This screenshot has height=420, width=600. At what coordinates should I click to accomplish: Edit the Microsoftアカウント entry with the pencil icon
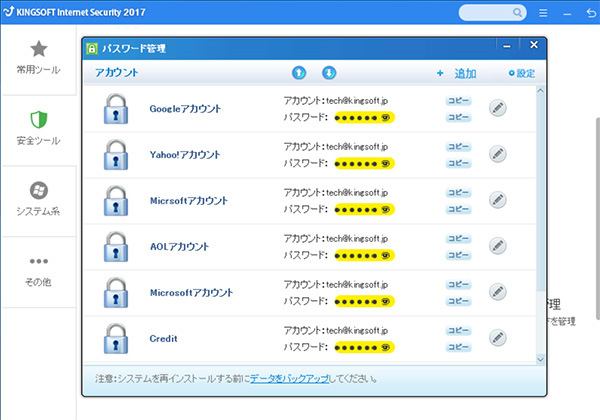498,292
